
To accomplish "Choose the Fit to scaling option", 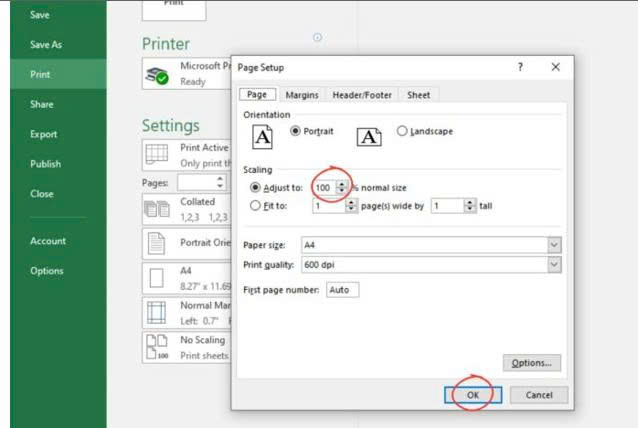I will tap(255, 205).
